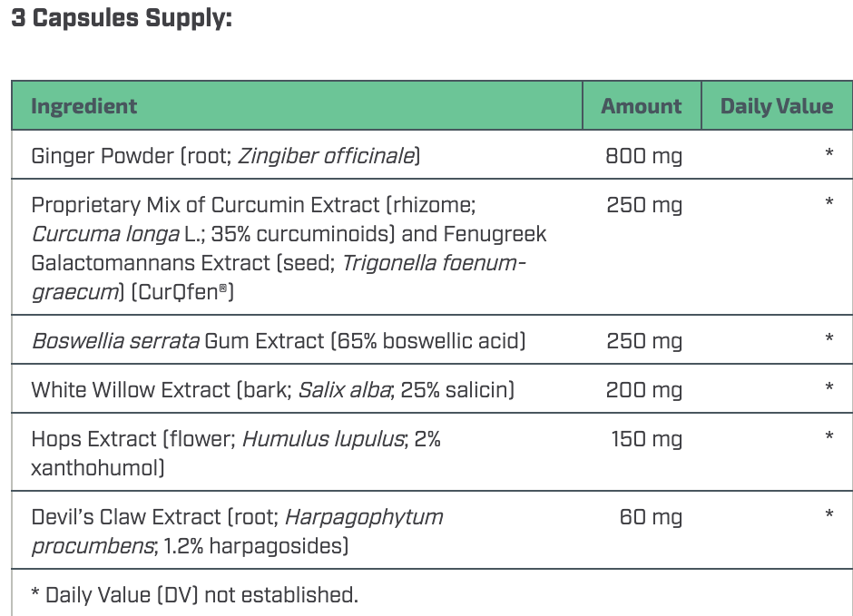The image size is (853, 616).
Task: Click the 250 mg amount for Curcumin mix
Action: coord(643,205)
